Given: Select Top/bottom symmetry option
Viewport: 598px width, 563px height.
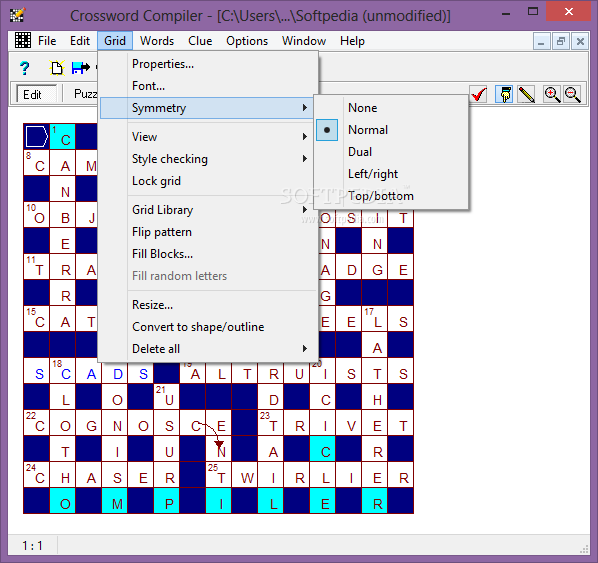Looking at the screenshot, I should click(391, 196).
